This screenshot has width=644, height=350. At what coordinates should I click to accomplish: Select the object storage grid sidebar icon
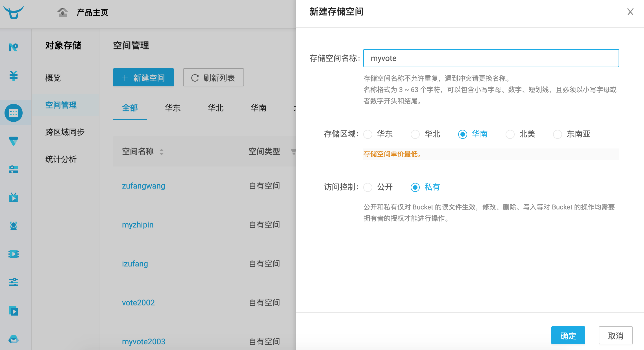13,113
